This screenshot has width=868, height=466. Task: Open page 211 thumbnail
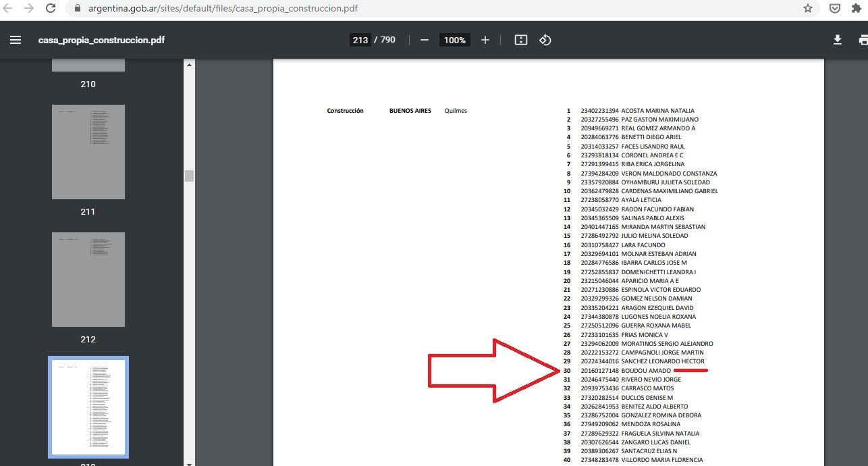point(88,152)
